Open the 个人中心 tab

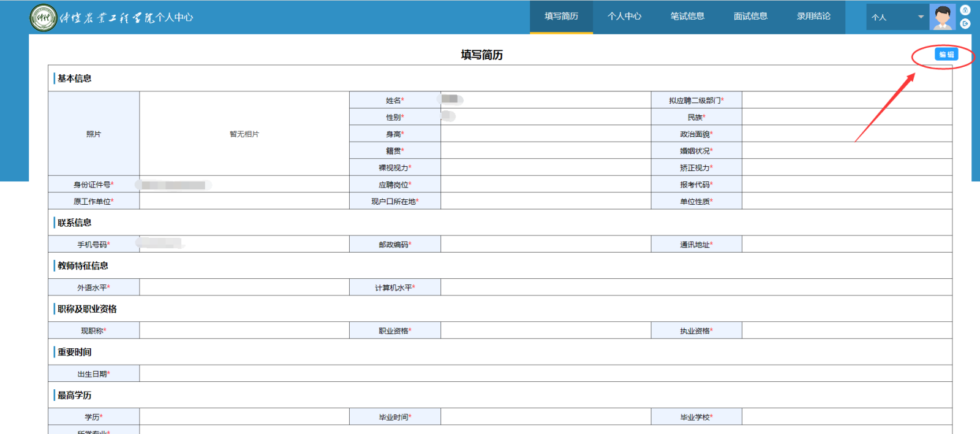(624, 17)
